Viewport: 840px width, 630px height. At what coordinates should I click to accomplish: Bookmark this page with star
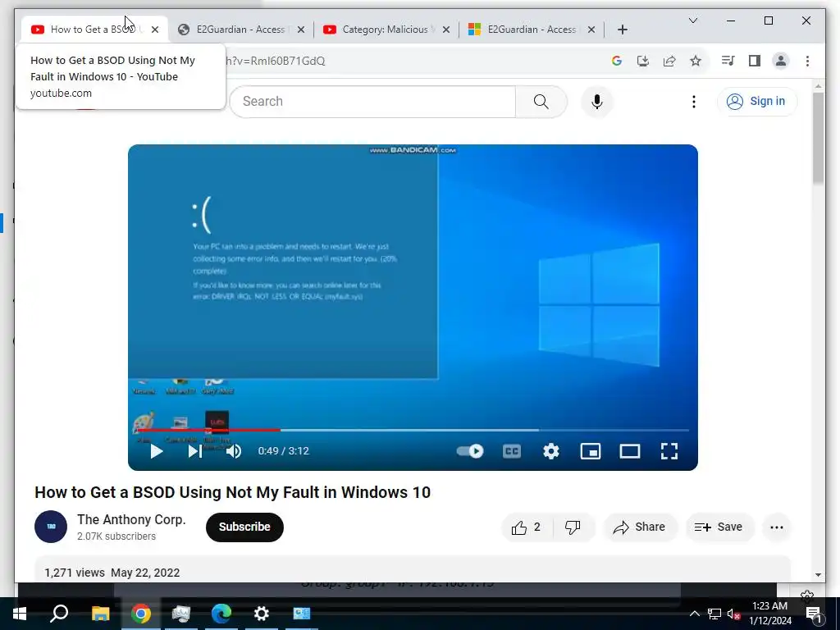pos(696,61)
